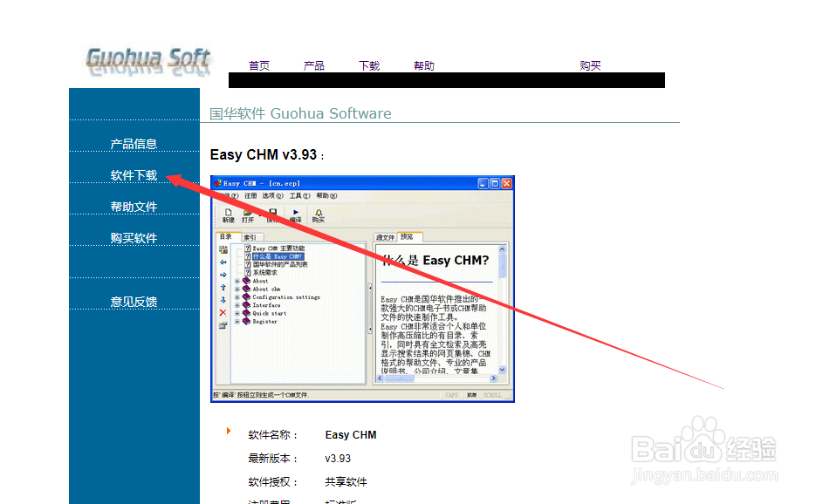Maximize the Easy CHM window
The image size is (823, 504).
click(495, 184)
